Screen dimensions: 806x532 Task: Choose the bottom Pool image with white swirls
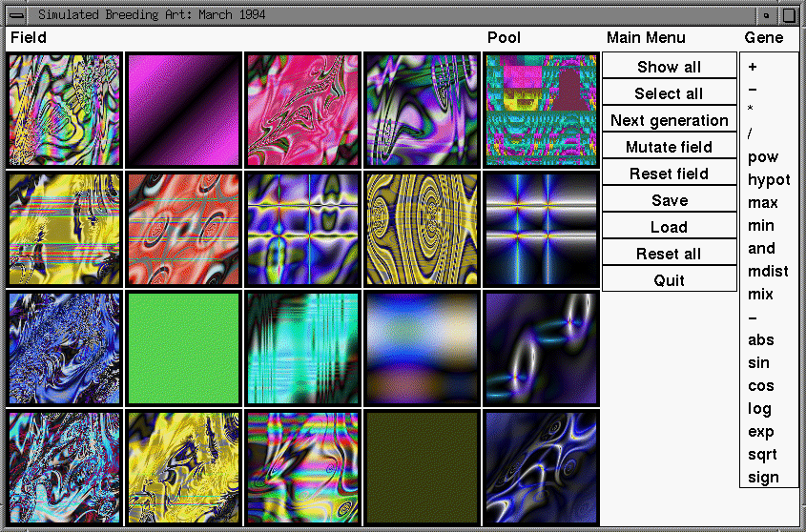click(x=541, y=466)
